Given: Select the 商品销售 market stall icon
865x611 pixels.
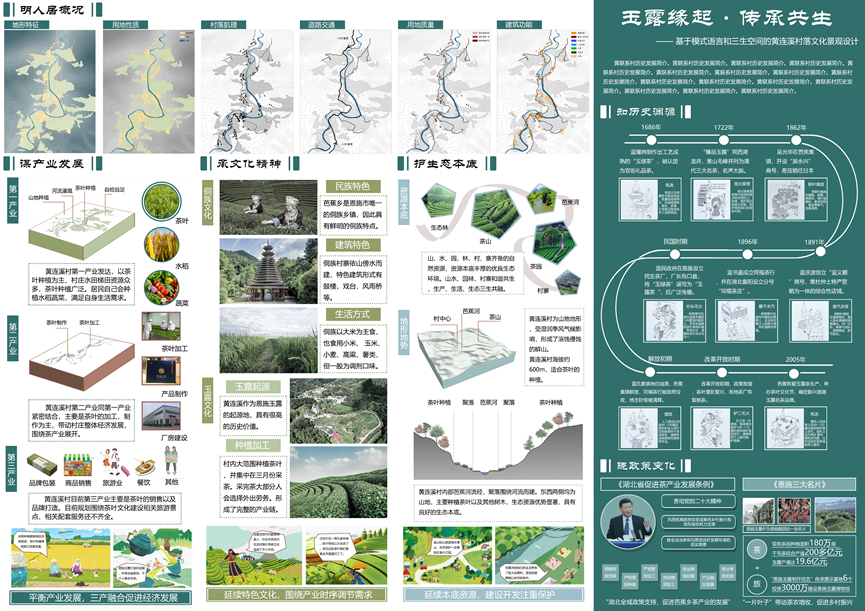Looking at the screenshot, I should click(77, 465).
